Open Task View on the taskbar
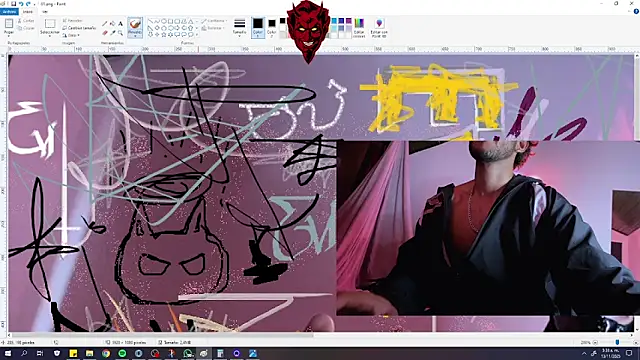Image resolution: width=640 pixels, height=360 pixels. 40,353
